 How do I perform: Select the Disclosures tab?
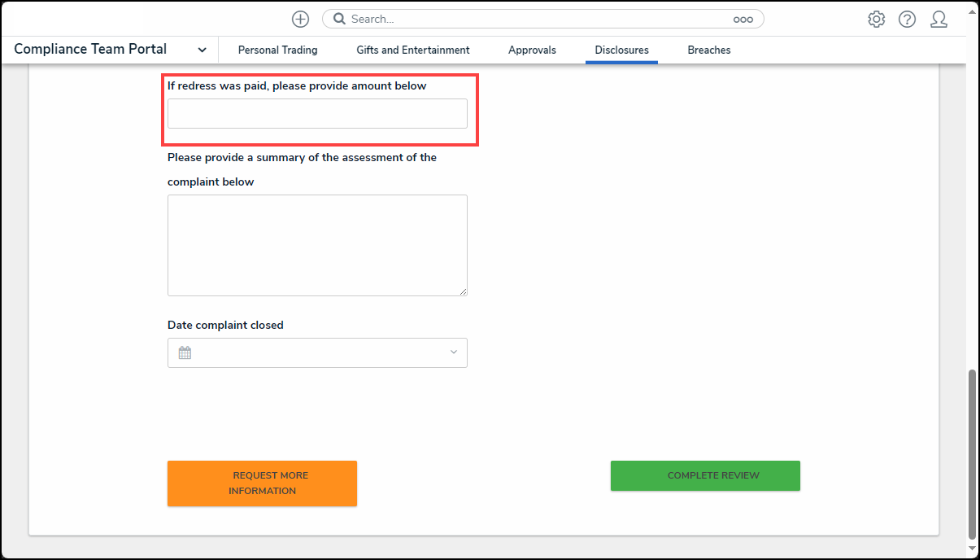(621, 50)
